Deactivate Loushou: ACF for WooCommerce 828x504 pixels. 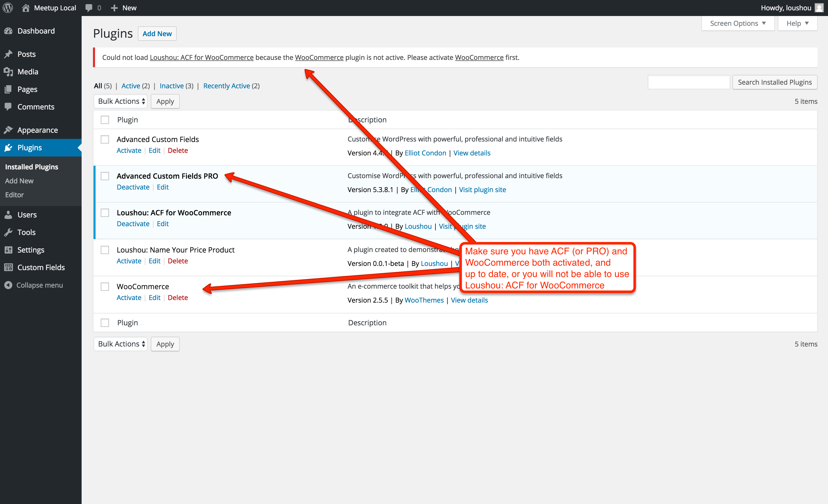(x=133, y=224)
